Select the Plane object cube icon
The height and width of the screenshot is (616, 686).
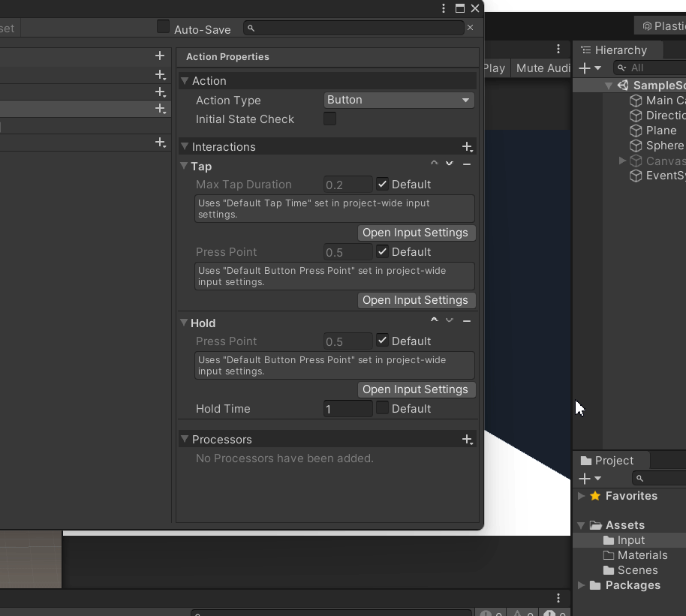click(x=636, y=131)
